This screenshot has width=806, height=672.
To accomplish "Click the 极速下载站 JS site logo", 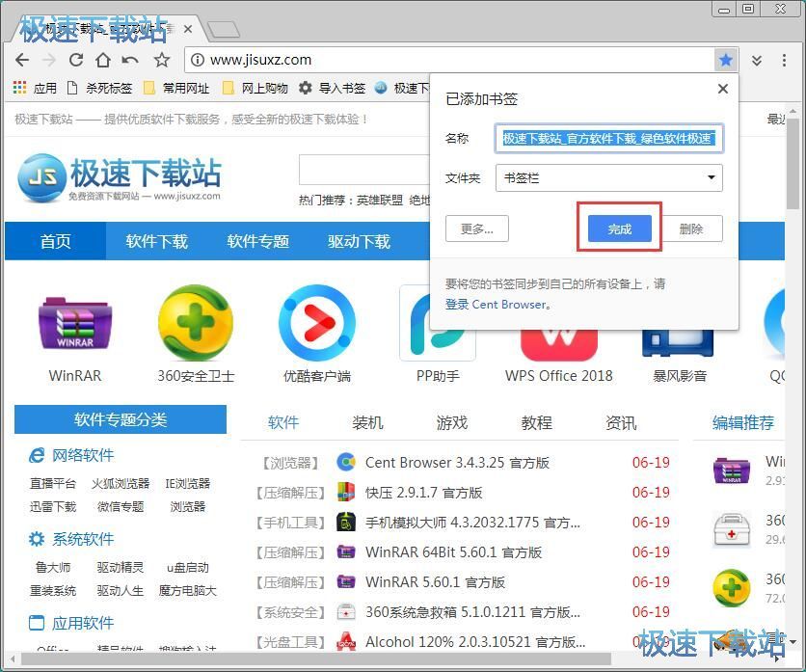I will pyautogui.click(x=120, y=177).
